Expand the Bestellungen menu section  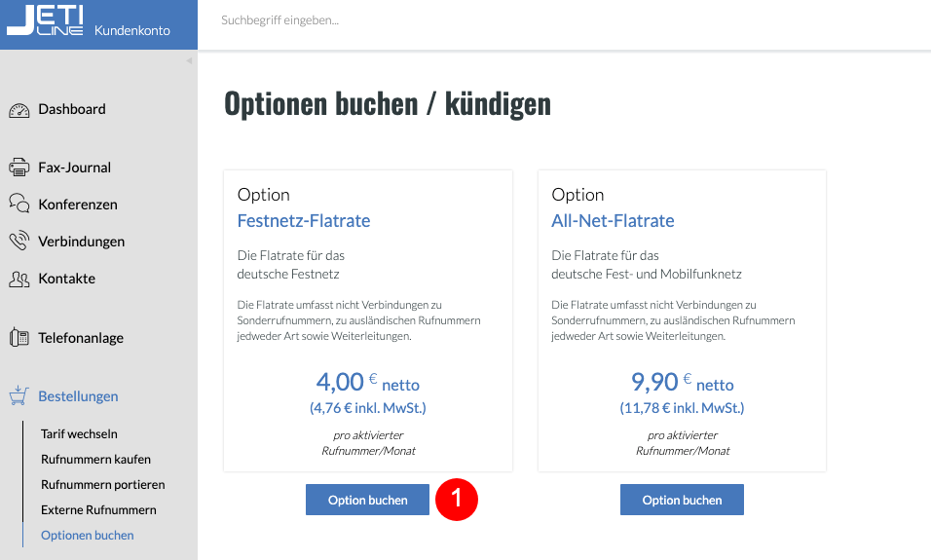pyautogui.click(x=78, y=396)
